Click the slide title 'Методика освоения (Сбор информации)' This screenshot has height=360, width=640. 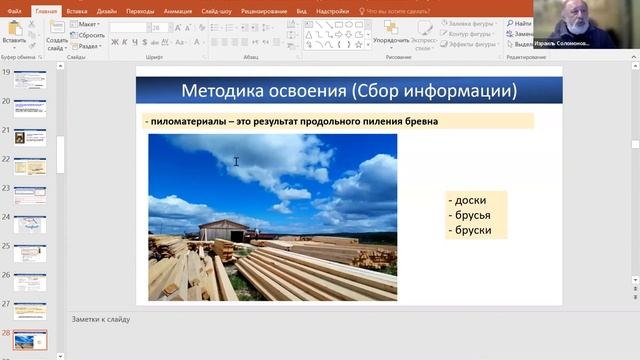[349, 90]
